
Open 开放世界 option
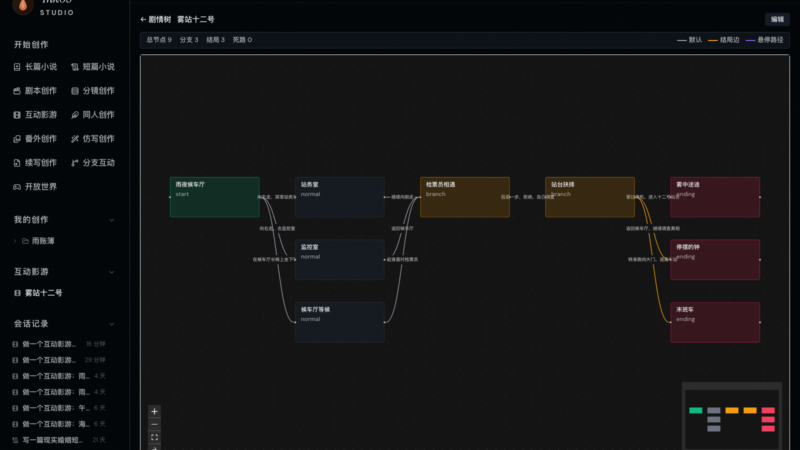tap(35, 187)
